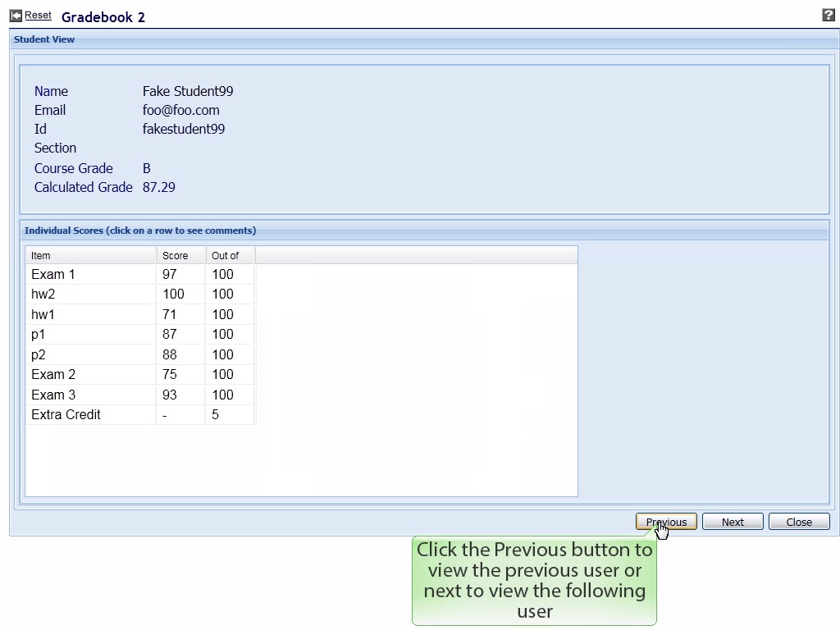This screenshot has height=630, width=840.
Task: Click the score 93 for Exam 3
Action: tap(169, 395)
